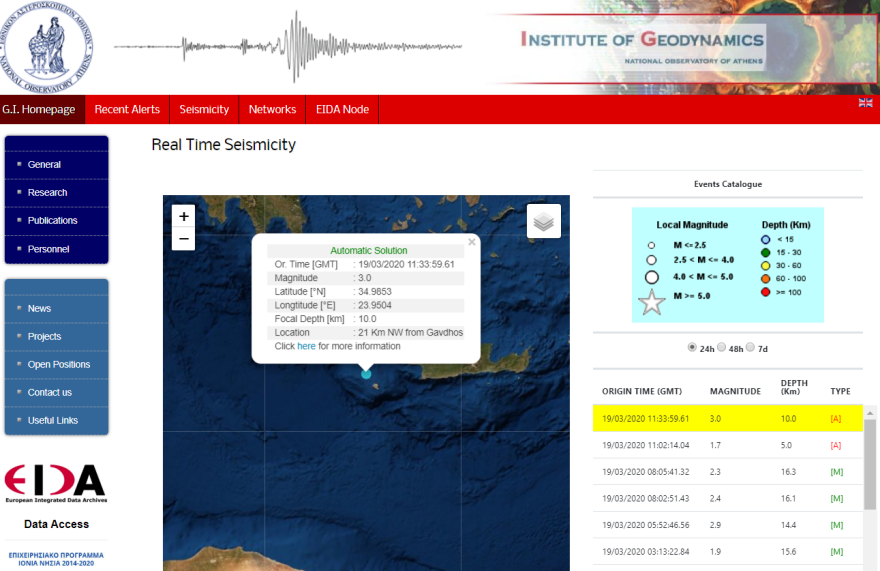
Task: Zoom in on the seismicity map
Action: 183,216
